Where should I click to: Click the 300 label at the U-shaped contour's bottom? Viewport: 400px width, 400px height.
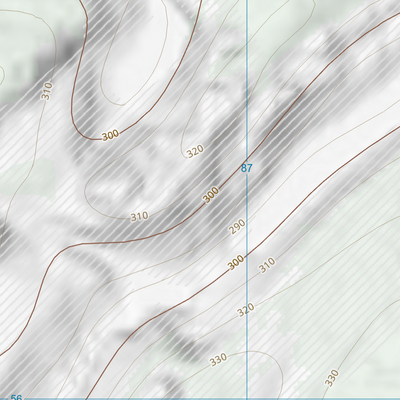coord(110,135)
